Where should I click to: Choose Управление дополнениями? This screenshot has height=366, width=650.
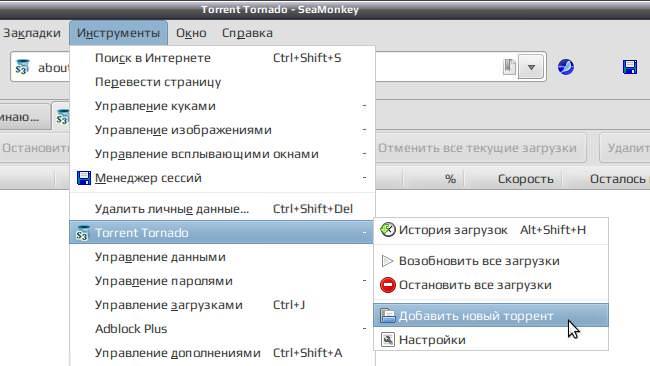click(222, 353)
